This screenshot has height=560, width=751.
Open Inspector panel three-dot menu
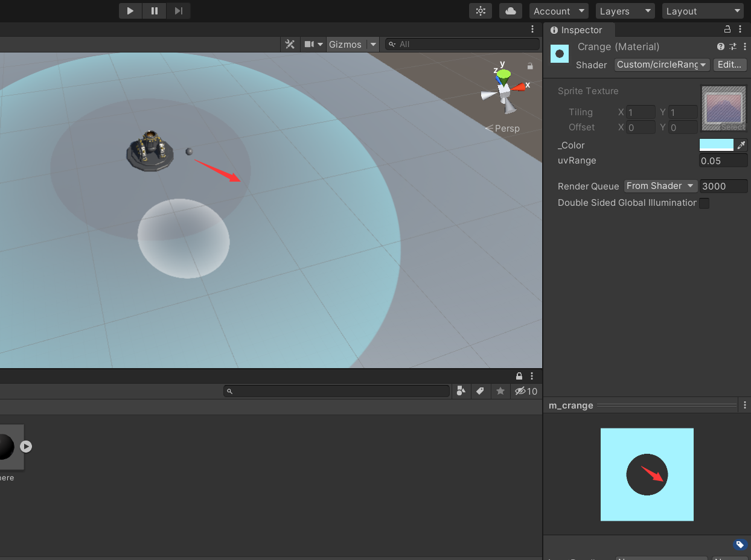tap(740, 30)
